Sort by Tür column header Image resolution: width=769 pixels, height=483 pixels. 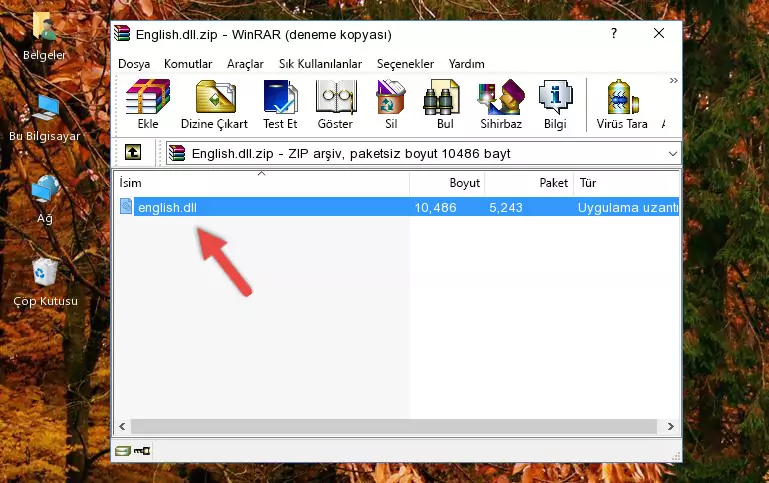[626, 182]
